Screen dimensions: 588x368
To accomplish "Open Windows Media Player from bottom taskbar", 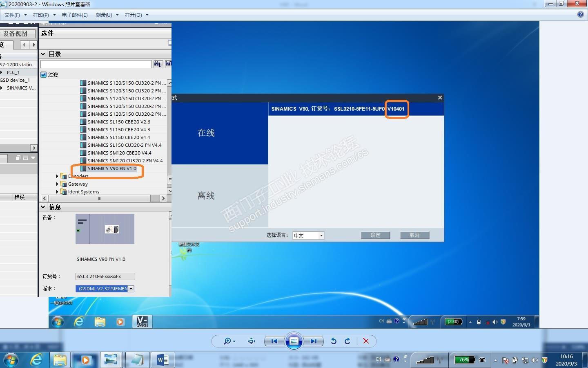I will 86,360.
